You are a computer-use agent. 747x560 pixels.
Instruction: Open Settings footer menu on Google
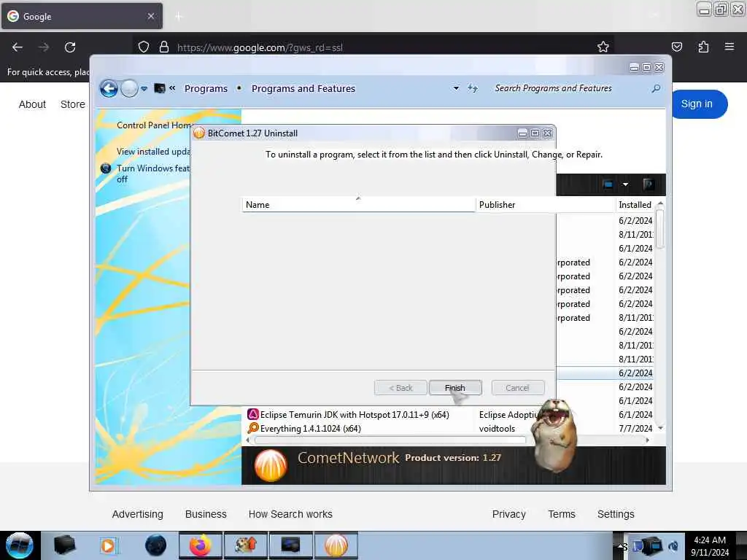pyautogui.click(x=616, y=514)
